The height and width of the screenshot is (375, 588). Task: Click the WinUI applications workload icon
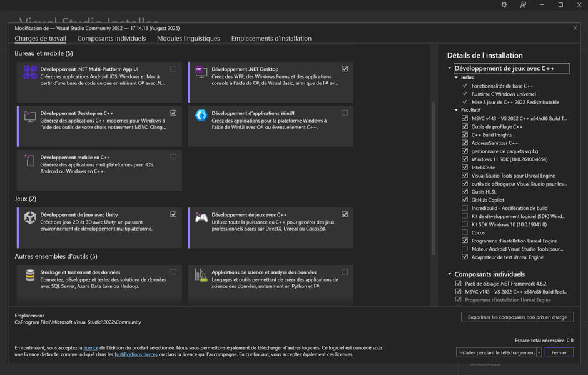point(201,116)
